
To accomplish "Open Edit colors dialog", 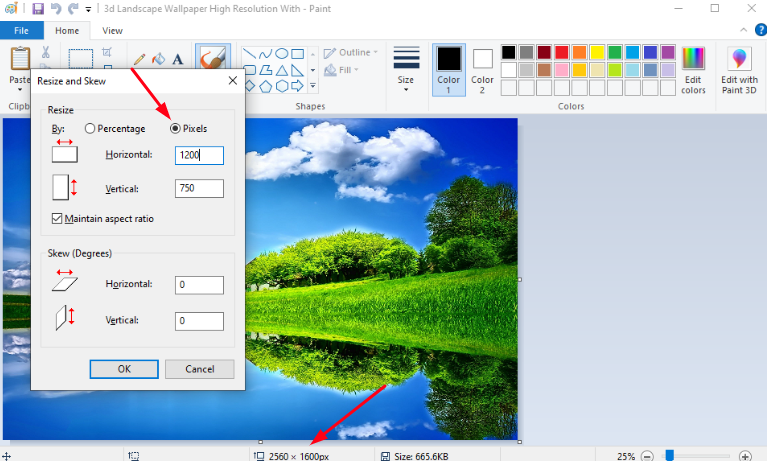I will [693, 69].
